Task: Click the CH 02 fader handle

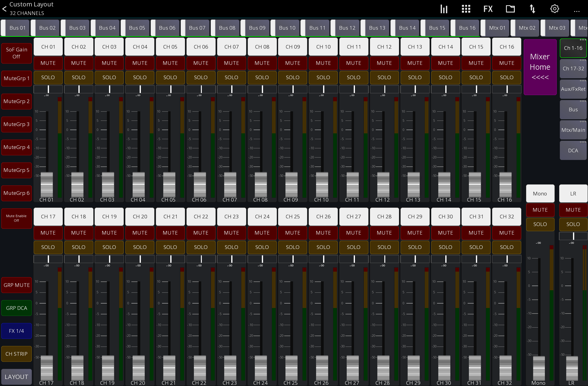Action: (x=77, y=184)
